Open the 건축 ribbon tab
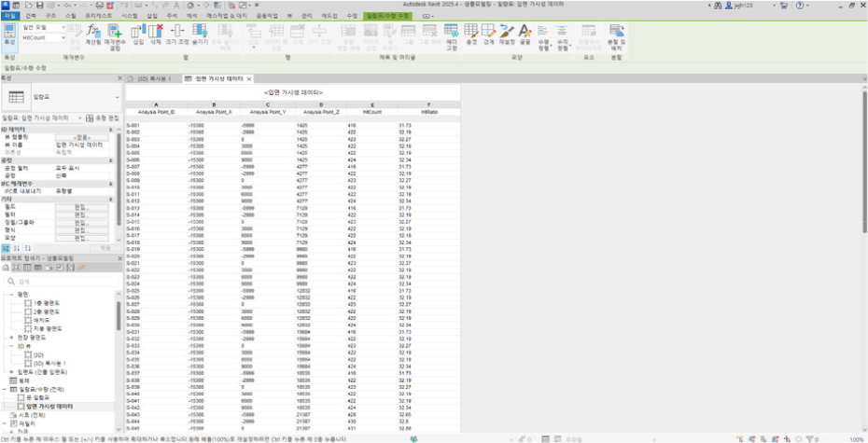Viewport: 868px width, 443px height. click(31, 16)
